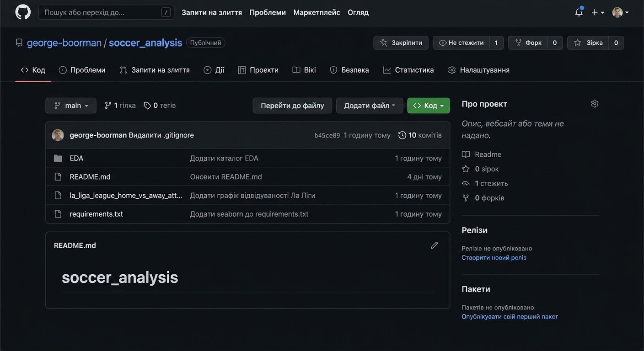This screenshot has height=351, width=644.
Task: Open the 0 тегів tags link
Action: (x=160, y=106)
